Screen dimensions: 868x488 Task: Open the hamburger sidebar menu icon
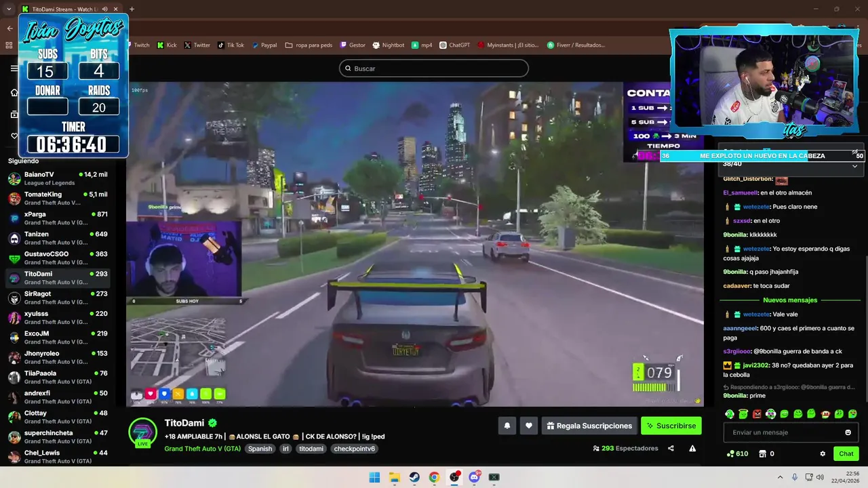[x=14, y=68]
